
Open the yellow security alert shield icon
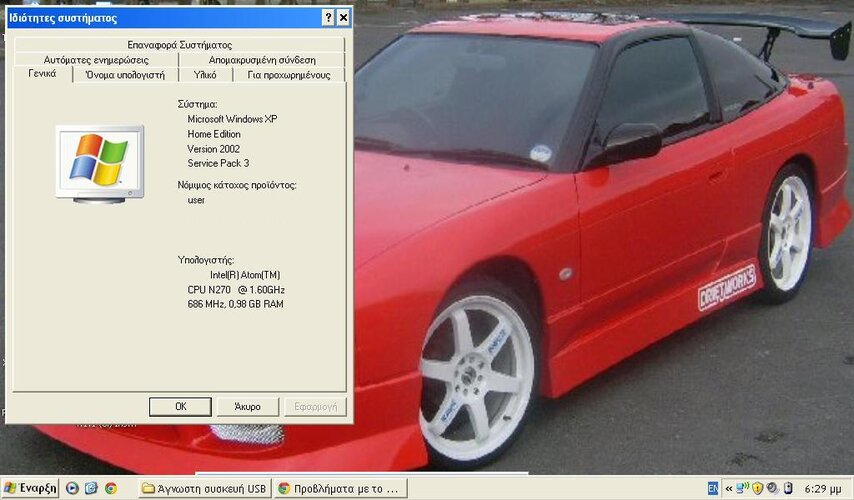(x=757, y=488)
